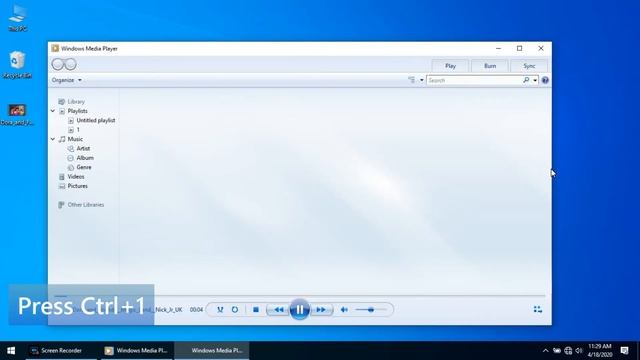The width and height of the screenshot is (640, 360).
Task: Open the Windows Start menu
Action: [11, 351]
